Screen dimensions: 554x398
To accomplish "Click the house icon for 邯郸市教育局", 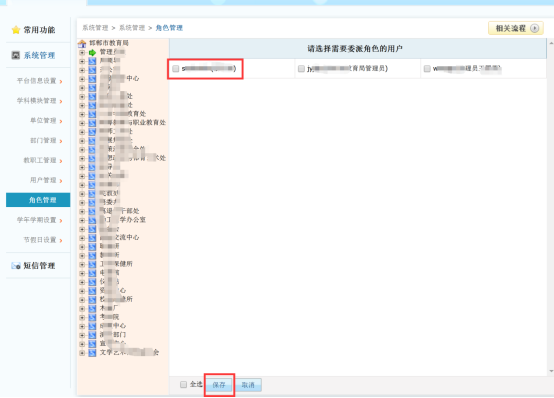I will click(82, 43).
